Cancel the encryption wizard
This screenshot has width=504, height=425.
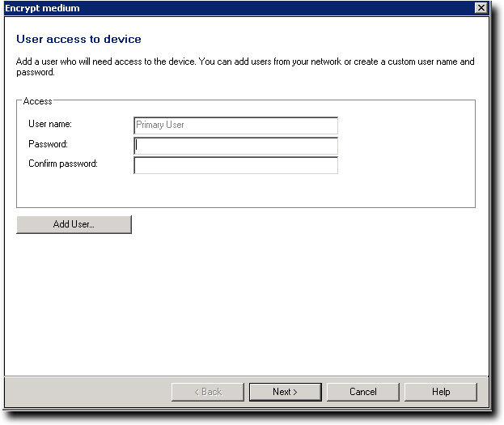click(362, 392)
